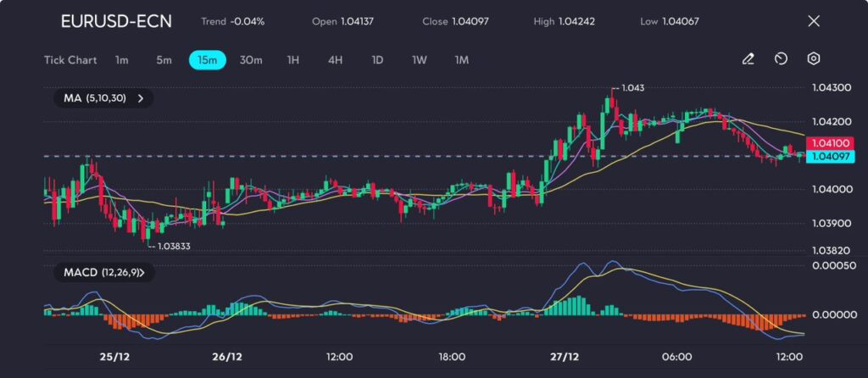868x378 pixels.
Task: Click the EURUSD-ECN symbol title
Action: (x=116, y=21)
